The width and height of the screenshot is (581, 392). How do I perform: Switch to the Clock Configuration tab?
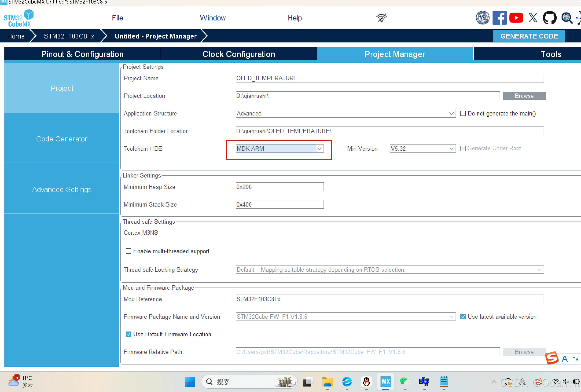tap(239, 54)
